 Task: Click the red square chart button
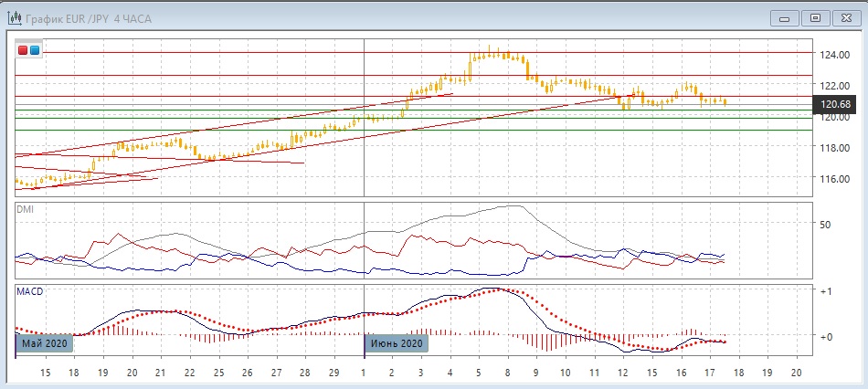click(24, 50)
